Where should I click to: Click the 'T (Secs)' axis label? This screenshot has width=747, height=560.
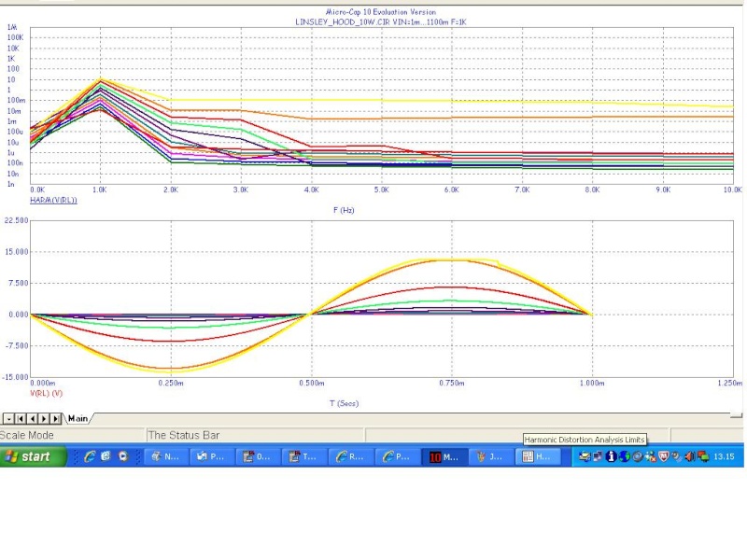[344, 403]
